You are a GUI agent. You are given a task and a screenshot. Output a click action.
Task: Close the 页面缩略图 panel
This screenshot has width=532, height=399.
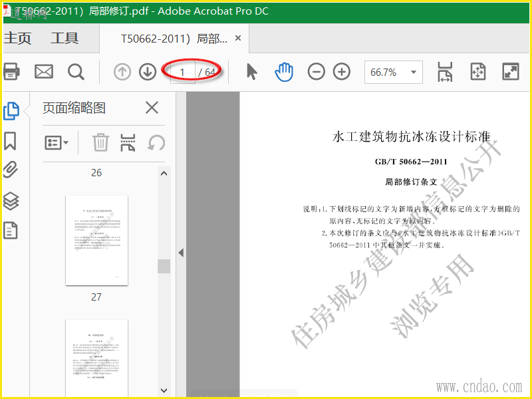(x=152, y=108)
